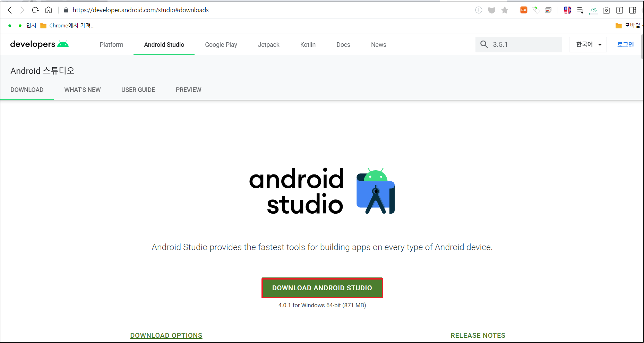Click the Android developers logo
This screenshot has width=644, height=343.
40,44
